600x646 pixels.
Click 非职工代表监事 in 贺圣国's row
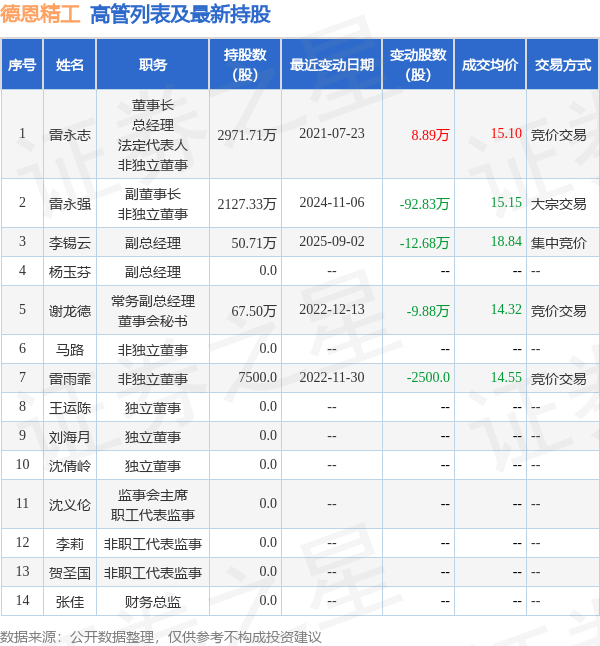point(153,573)
